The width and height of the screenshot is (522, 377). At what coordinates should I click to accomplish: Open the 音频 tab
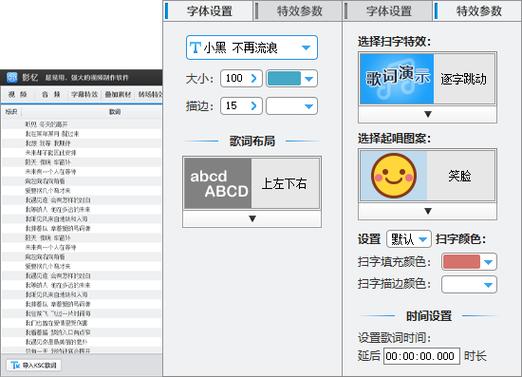51,94
